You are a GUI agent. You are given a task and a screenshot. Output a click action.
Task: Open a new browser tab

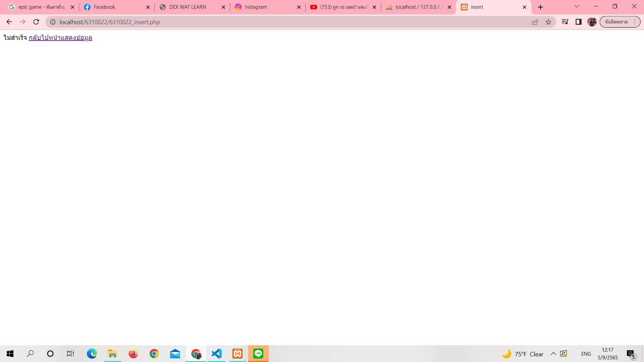540,7
